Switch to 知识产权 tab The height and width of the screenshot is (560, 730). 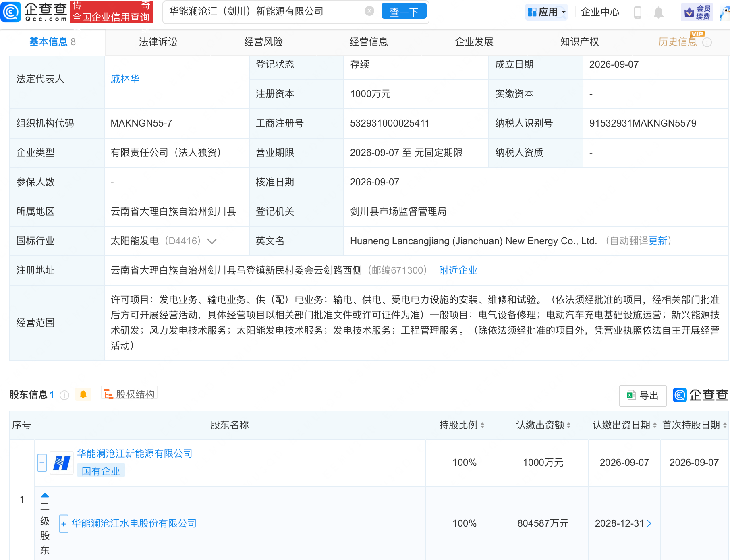579,42
